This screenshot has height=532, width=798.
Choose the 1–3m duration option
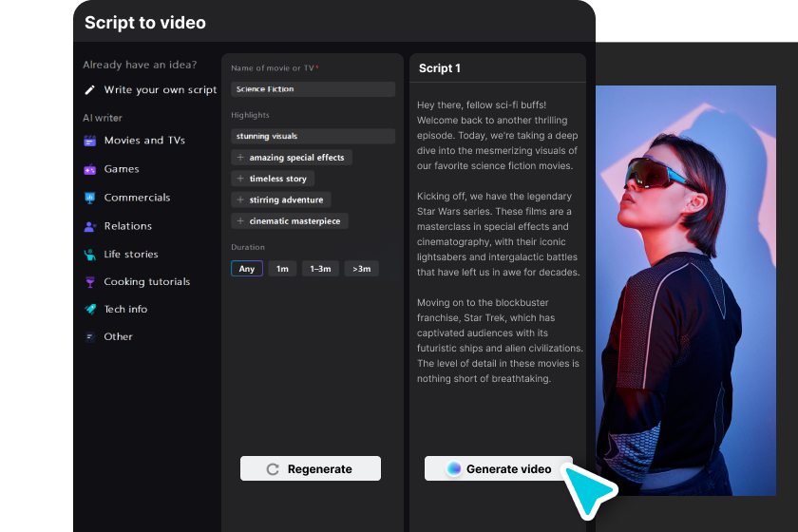click(321, 268)
